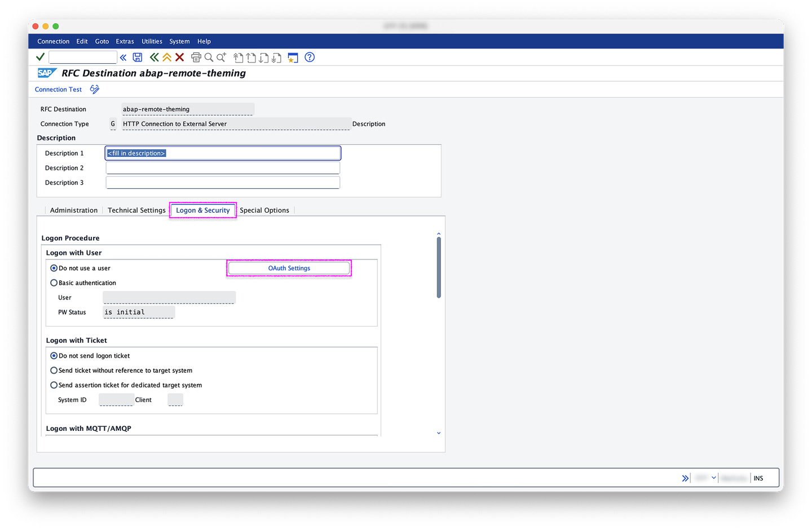The image size is (812, 529).
Task: Open the status bar system dropdown arrow
Action: point(714,478)
